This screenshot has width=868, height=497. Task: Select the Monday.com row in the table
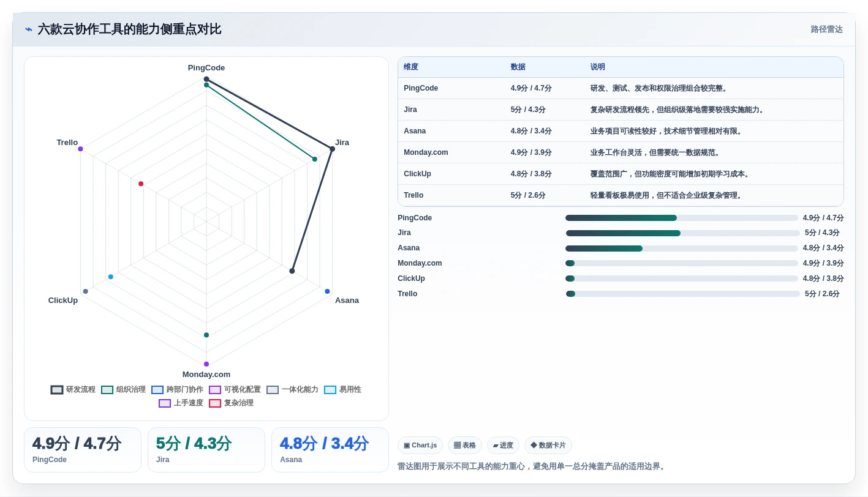tap(621, 152)
